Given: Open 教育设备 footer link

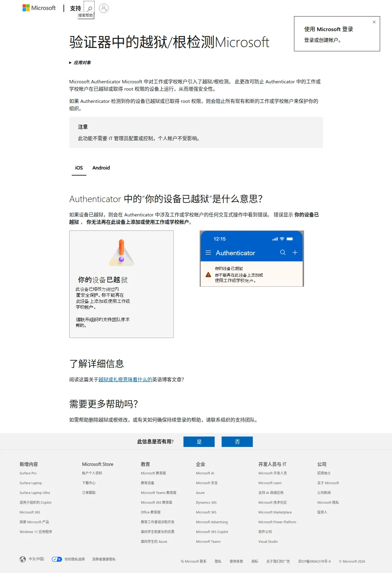Looking at the screenshot, I should click(148, 483).
